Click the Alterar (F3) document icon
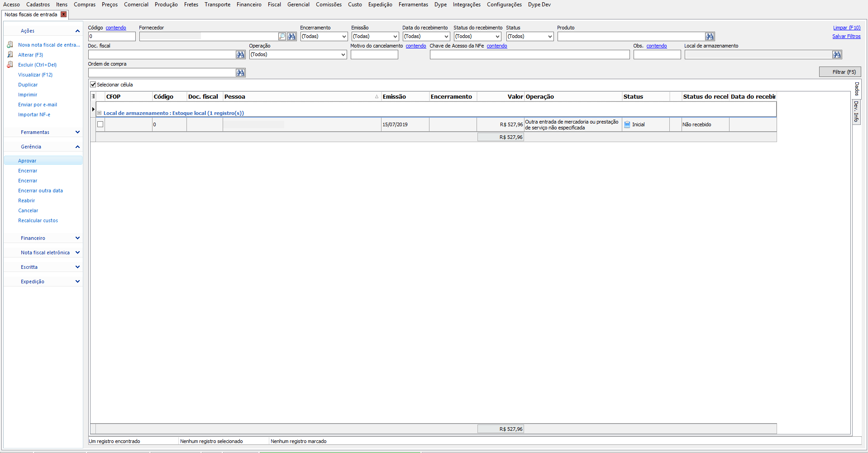Viewport: 868px width, 453px height. click(10, 55)
